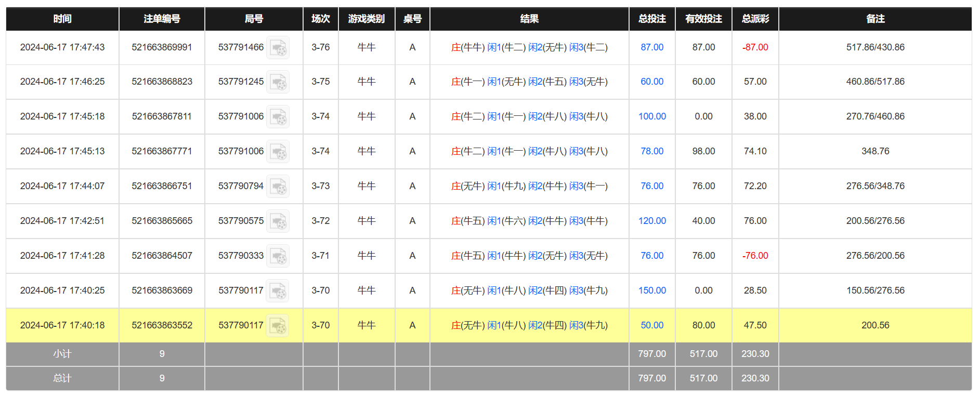Viewport: 980px width, 397px height.
Task: Click the blue 120.00 total bet amount
Action: coord(651,221)
